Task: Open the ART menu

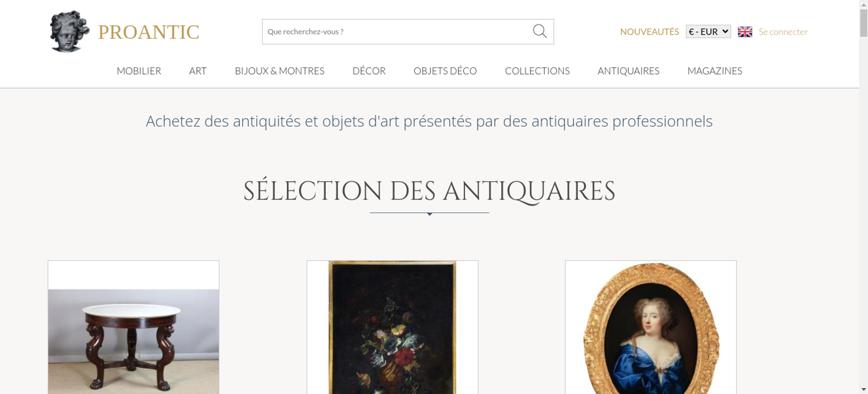Action: (x=198, y=71)
